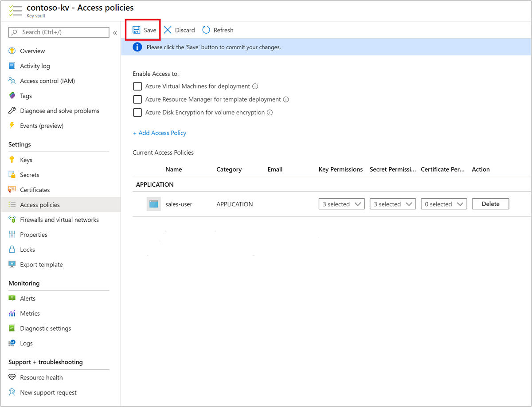Open the Certificates pane
Image resolution: width=532 pixels, height=407 pixels.
click(34, 189)
